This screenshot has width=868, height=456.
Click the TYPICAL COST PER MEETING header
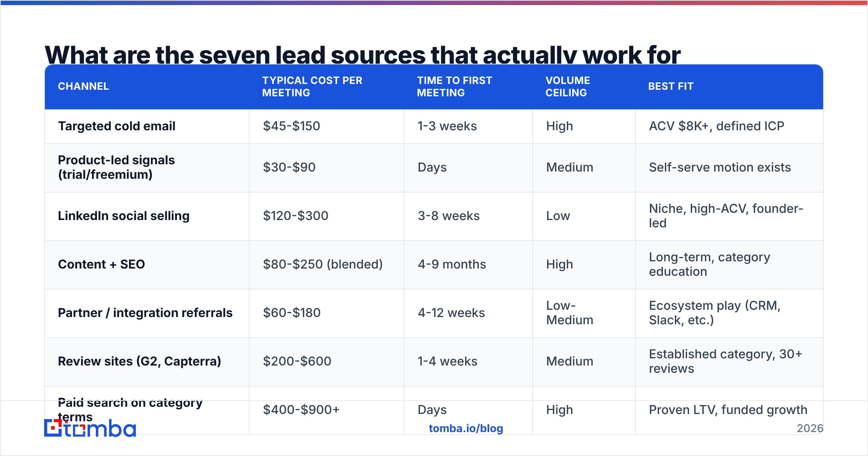click(312, 86)
